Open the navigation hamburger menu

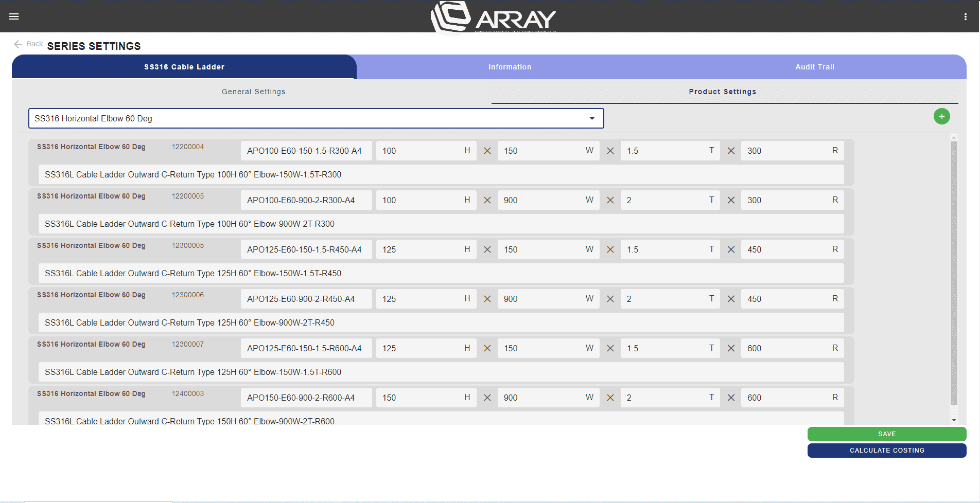point(14,16)
